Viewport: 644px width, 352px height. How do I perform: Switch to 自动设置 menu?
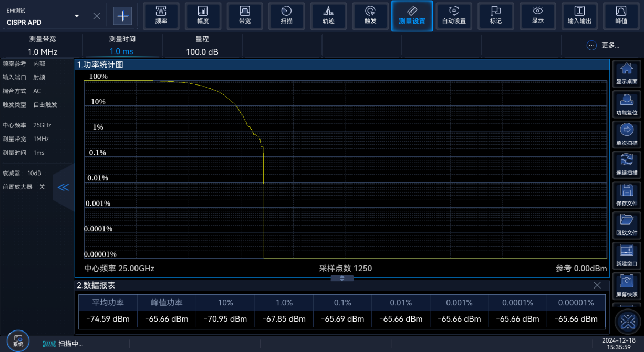coord(454,16)
